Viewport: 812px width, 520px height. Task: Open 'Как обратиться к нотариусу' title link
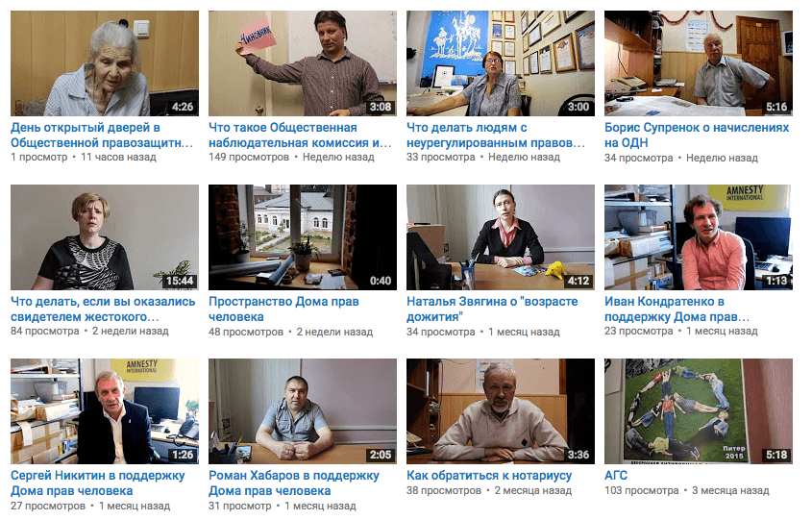489,476
